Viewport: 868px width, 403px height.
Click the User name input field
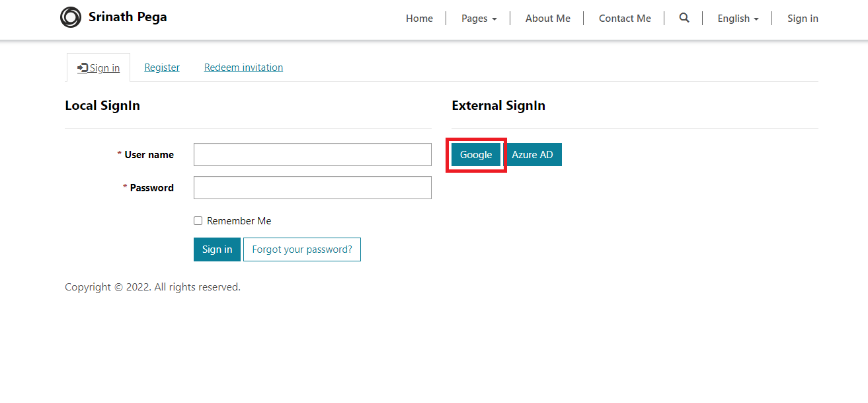tap(312, 155)
